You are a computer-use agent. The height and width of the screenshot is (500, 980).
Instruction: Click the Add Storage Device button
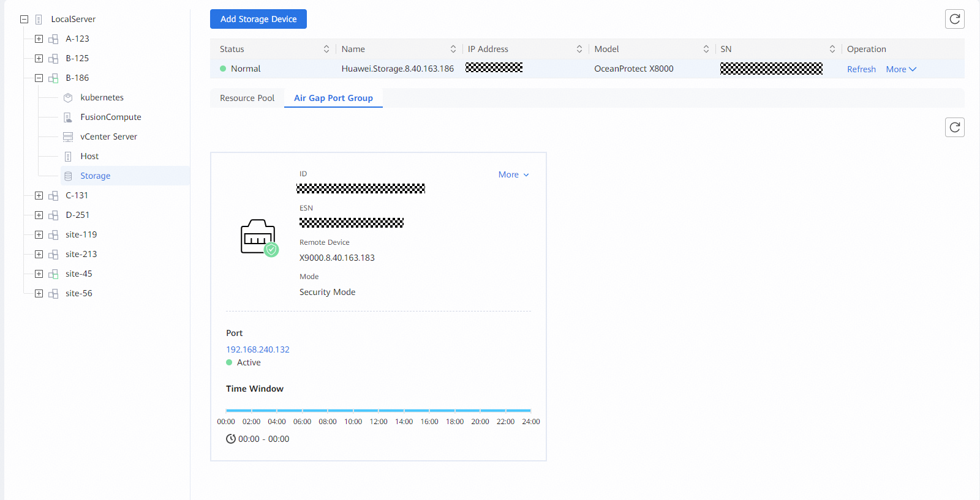click(x=258, y=19)
